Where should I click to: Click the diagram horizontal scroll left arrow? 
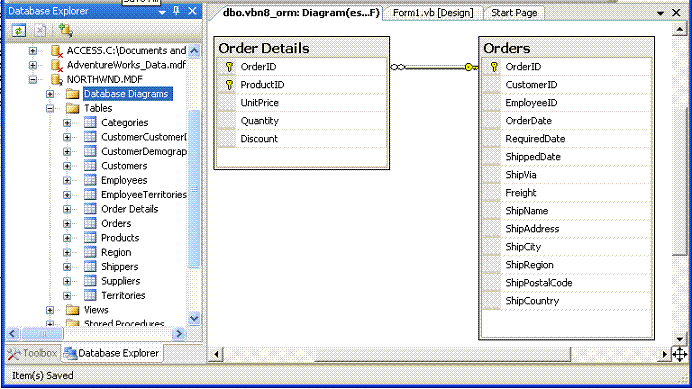(x=216, y=354)
